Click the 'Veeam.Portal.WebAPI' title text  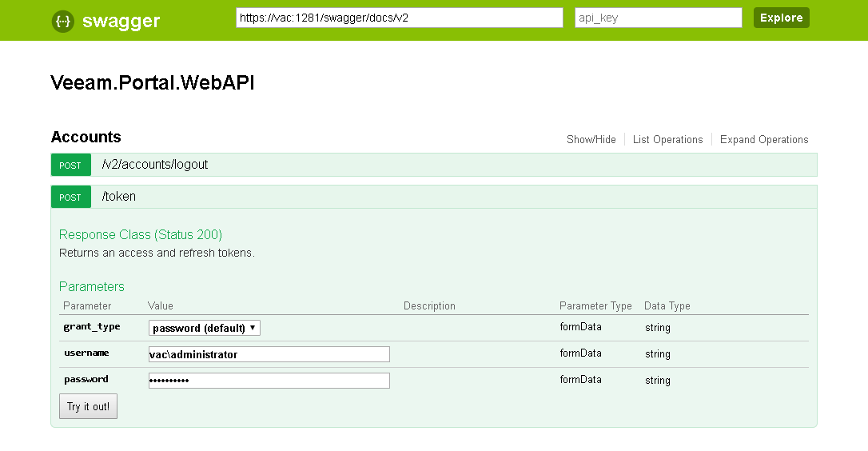coord(152,82)
